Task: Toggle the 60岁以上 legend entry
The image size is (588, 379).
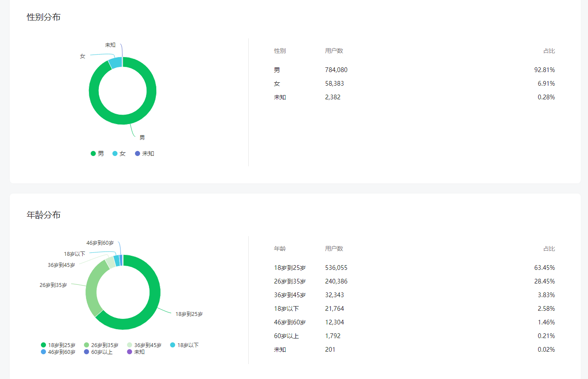Action: pyautogui.click(x=98, y=352)
